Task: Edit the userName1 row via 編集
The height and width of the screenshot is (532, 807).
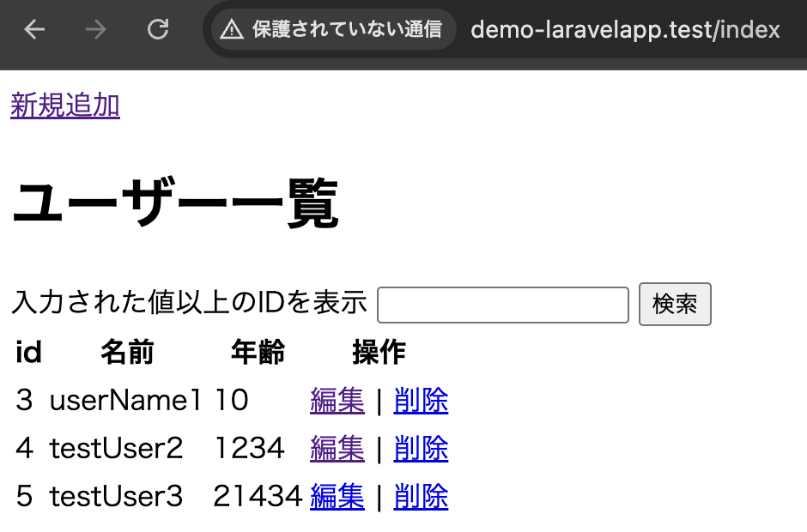Action: coord(337,401)
